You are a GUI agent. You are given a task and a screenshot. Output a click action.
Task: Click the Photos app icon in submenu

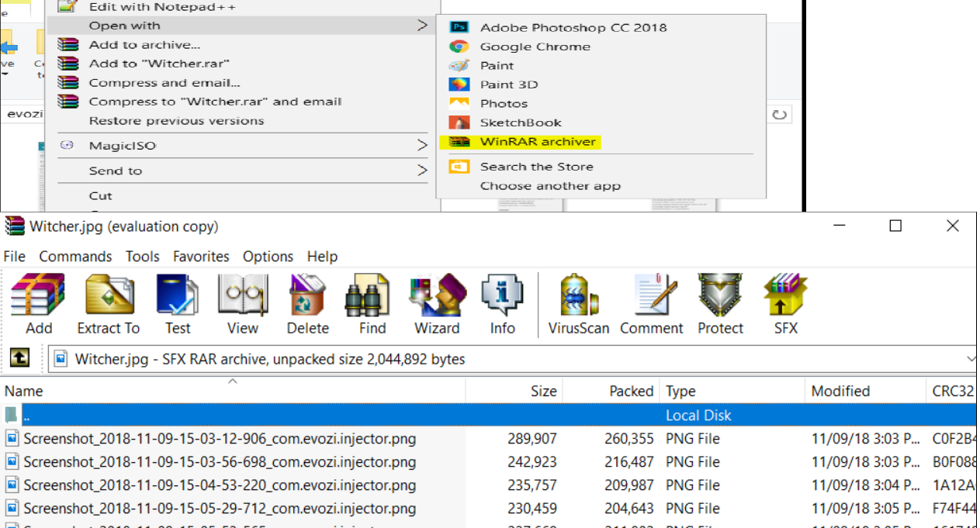click(459, 103)
